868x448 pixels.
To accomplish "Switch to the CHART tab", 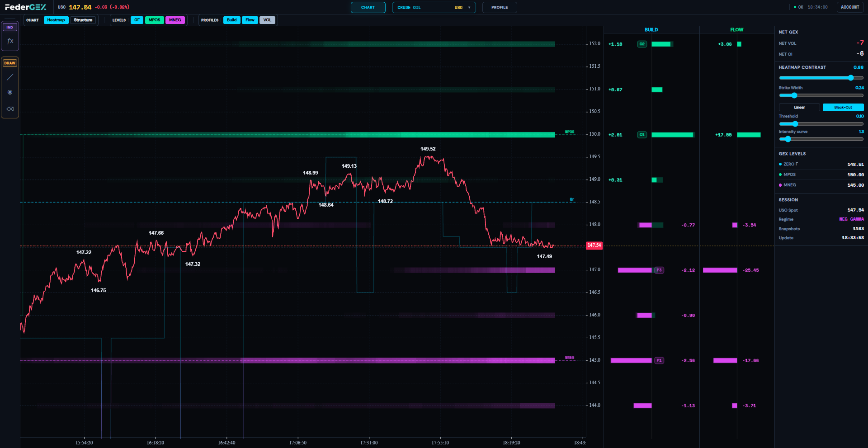I will coord(368,8).
